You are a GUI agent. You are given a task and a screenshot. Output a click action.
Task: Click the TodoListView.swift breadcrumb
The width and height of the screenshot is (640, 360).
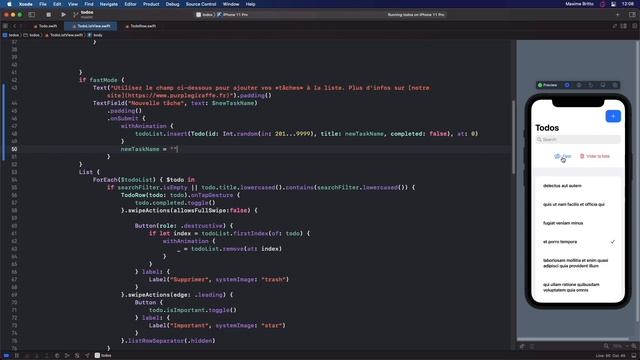[64, 35]
